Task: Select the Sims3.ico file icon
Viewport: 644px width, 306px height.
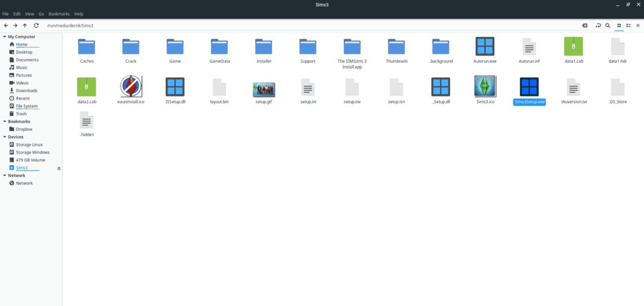Action: (485, 87)
